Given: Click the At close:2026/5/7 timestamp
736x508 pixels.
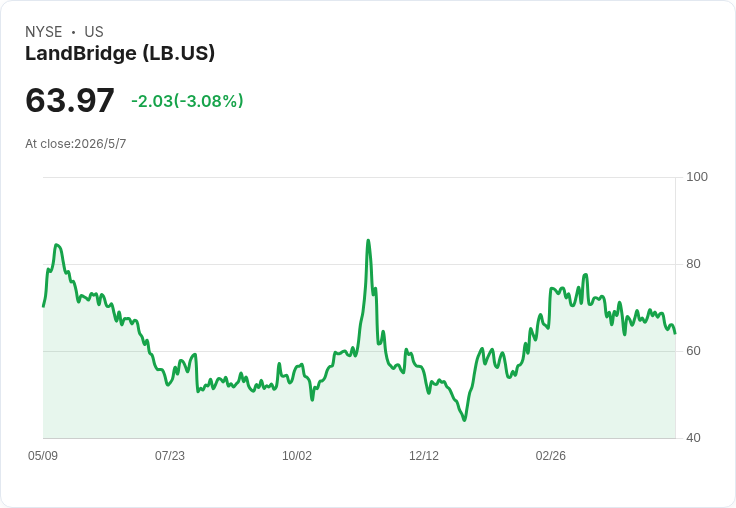Looking at the screenshot, I should (x=76, y=144).
